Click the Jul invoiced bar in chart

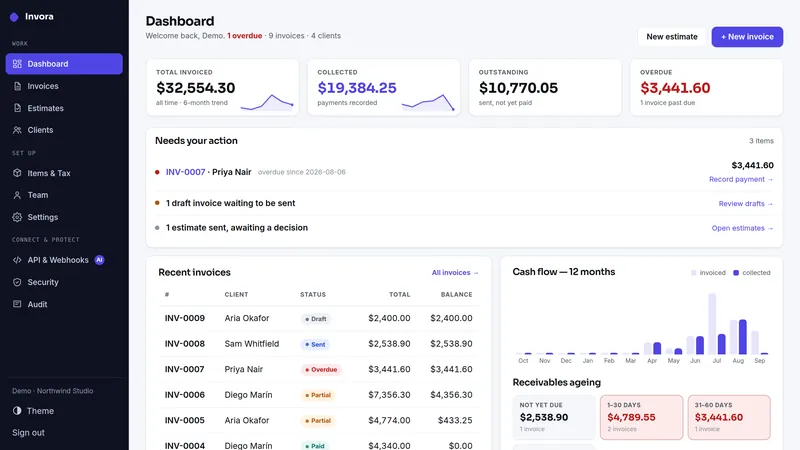[712, 323]
